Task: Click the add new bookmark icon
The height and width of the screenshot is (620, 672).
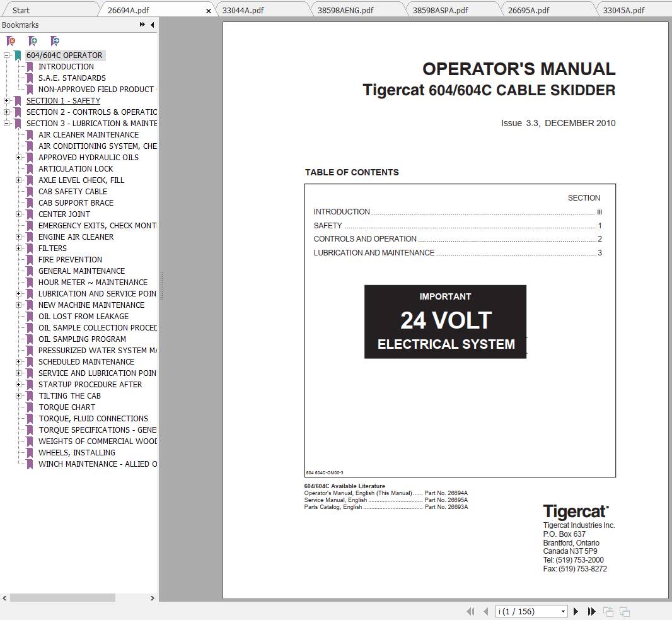Action: (x=33, y=41)
